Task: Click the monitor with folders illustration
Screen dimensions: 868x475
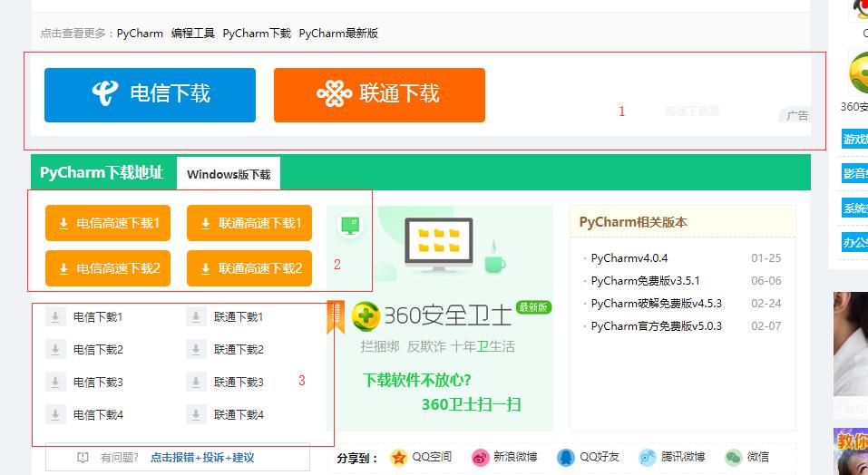Action: (439, 245)
